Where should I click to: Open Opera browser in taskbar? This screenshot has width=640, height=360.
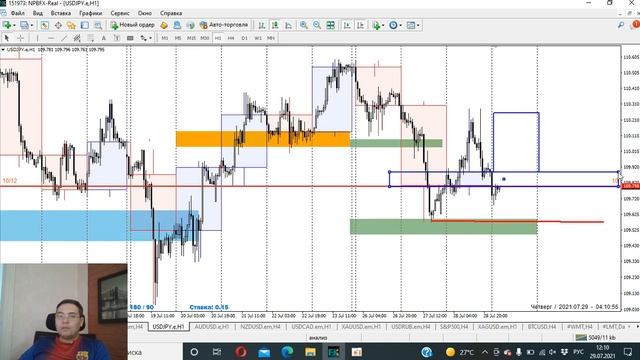pyautogui.click(x=240, y=352)
